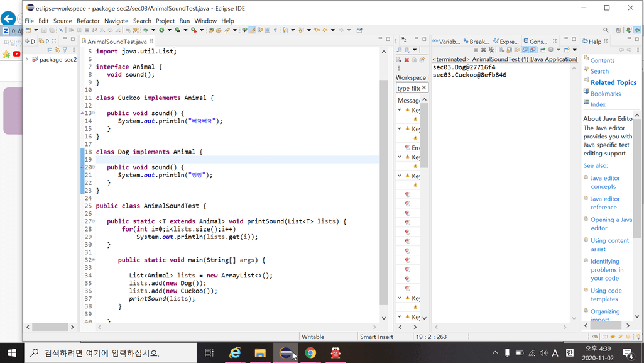Open the Index link in Help
Image resolution: width=644 pixels, height=363 pixels.
pos(598,104)
